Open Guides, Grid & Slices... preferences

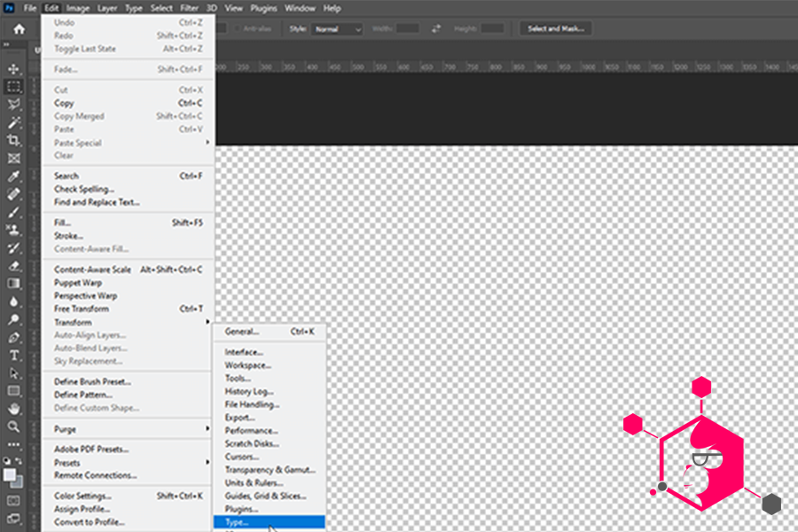[x=270, y=496]
